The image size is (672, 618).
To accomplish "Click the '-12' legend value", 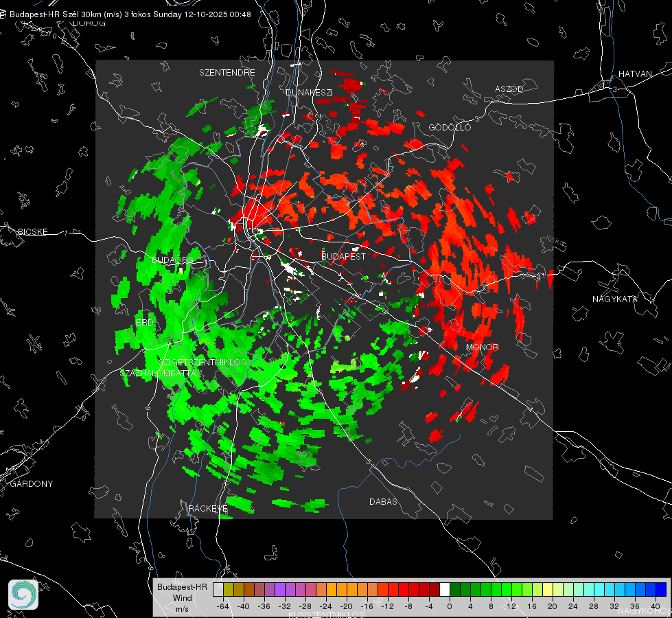I will click(x=387, y=606).
